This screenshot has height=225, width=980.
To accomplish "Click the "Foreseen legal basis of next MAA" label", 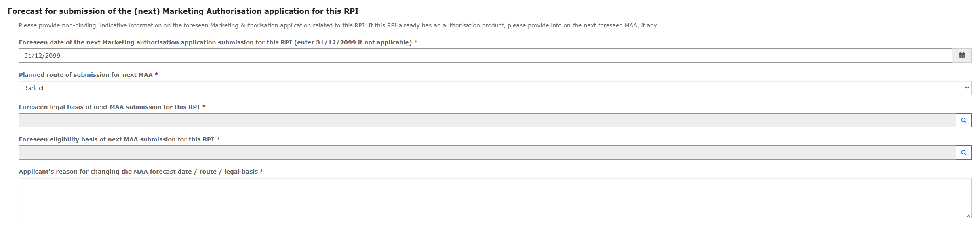I will (109, 107).
